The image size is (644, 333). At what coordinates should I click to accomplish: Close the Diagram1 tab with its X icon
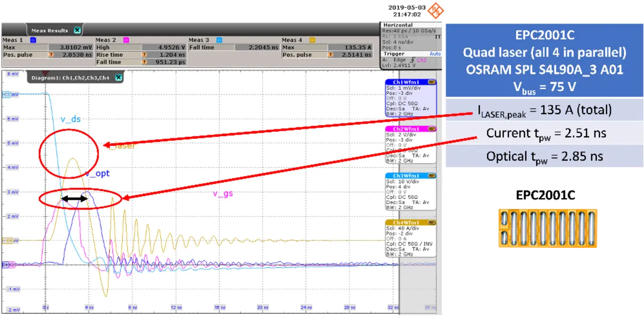click(118, 77)
